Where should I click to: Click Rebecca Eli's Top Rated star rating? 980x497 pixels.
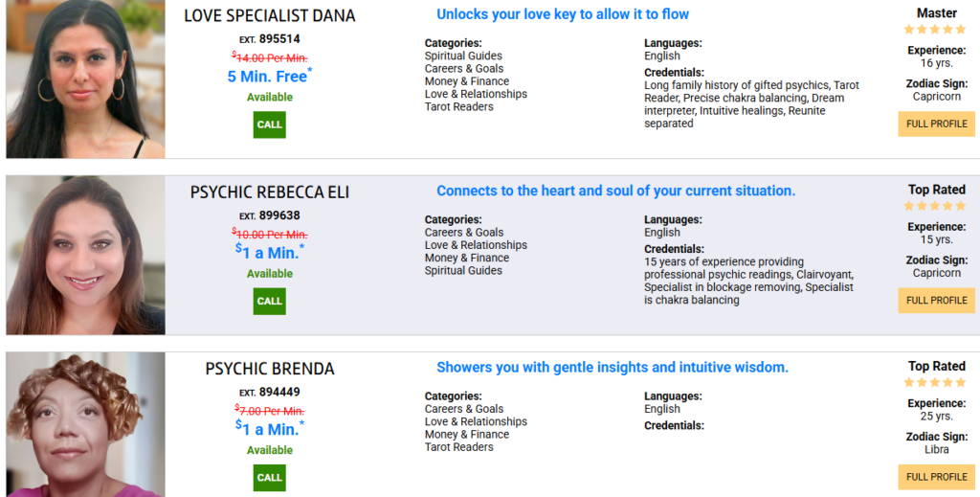point(936,206)
